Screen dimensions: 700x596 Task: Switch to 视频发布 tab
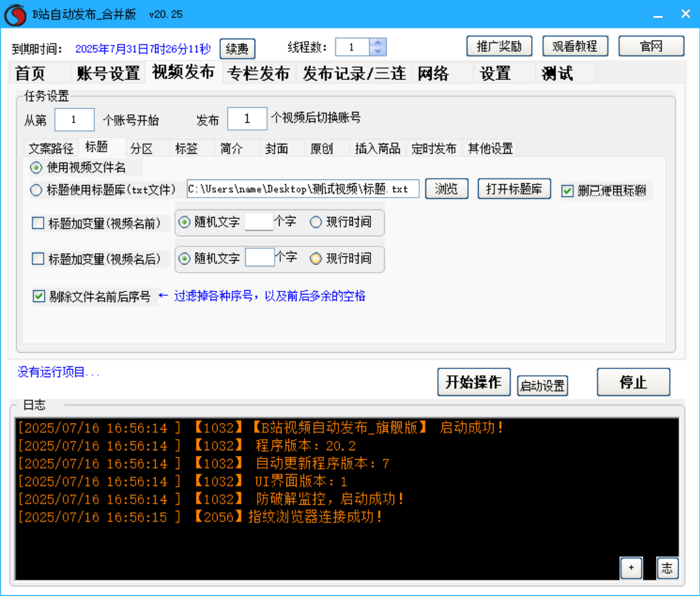[183, 73]
